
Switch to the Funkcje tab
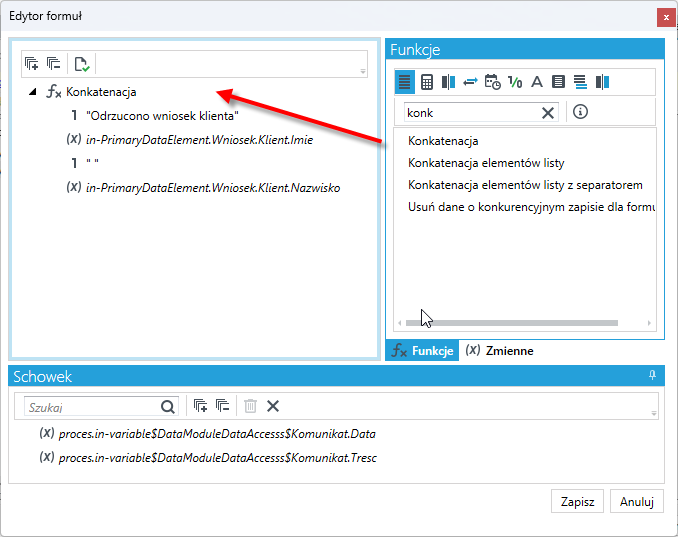pyautogui.click(x=422, y=351)
